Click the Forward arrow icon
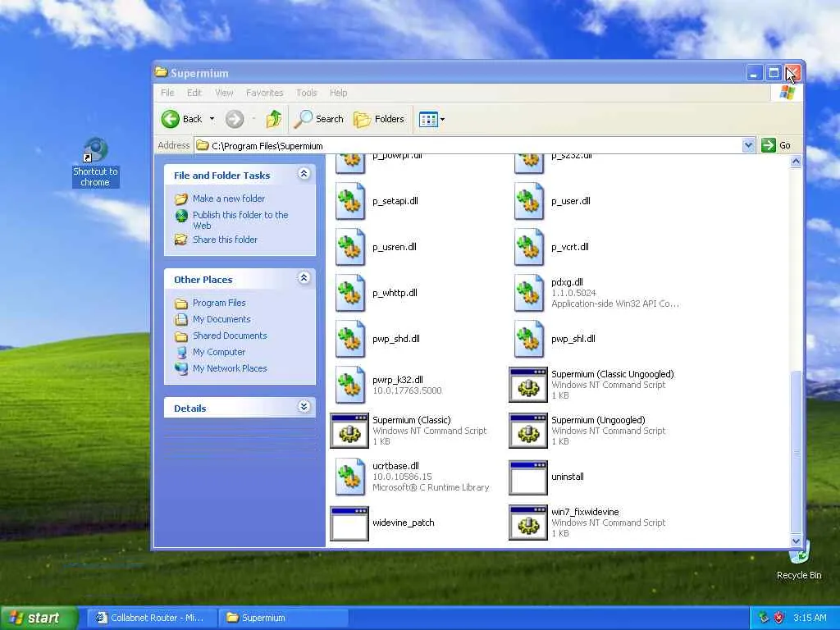 click(x=234, y=119)
